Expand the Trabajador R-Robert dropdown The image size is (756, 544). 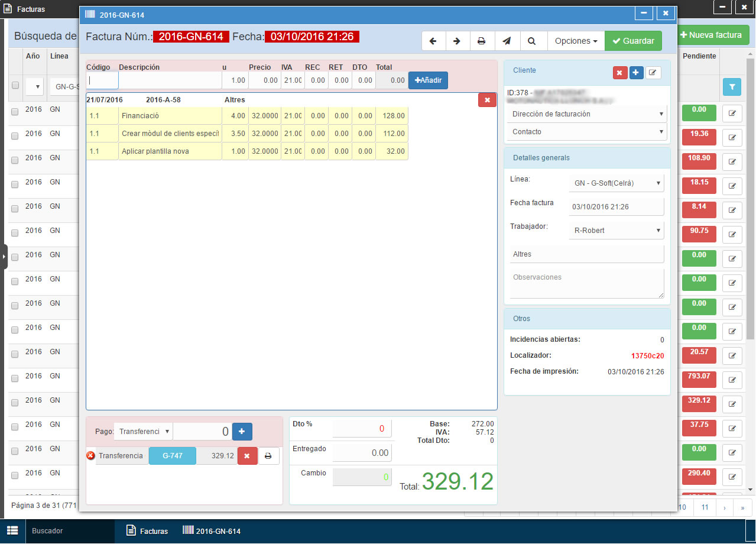[616, 231]
